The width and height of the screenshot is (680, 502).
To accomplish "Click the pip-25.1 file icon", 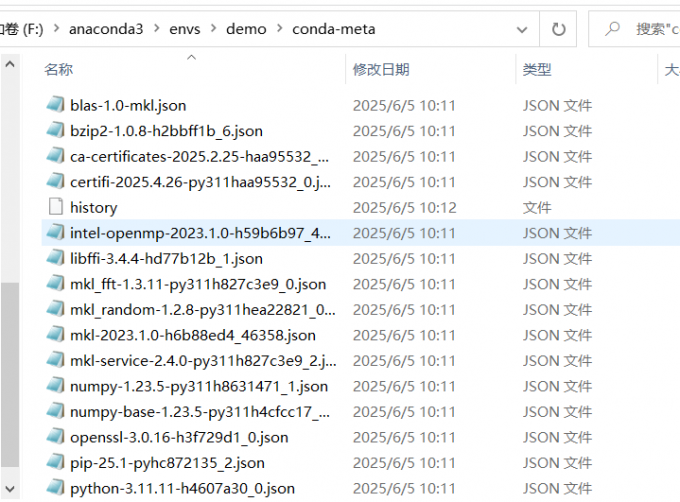I will tap(56, 463).
